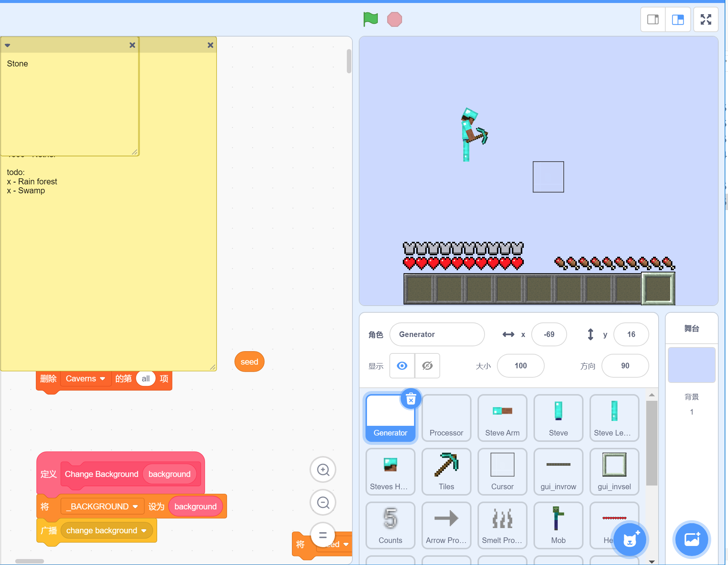Image resolution: width=728 pixels, height=565 pixels.
Task: Collapse the Stone comment with its arrow
Action: (7, 46)
